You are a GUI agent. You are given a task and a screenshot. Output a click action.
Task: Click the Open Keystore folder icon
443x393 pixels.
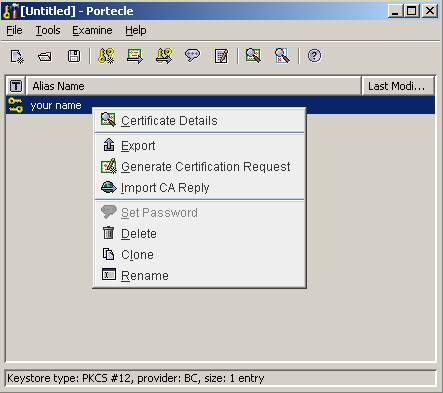pyautogui.click(x=45, y=56)
